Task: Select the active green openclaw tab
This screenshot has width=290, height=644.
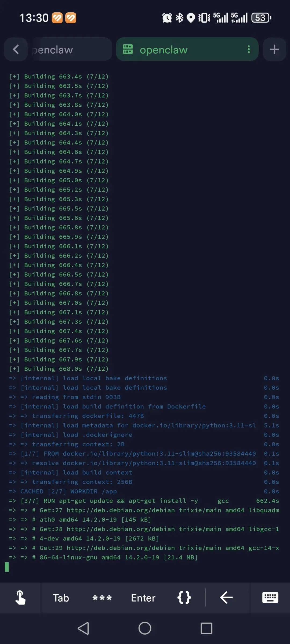Action: [x=187, y=49]
